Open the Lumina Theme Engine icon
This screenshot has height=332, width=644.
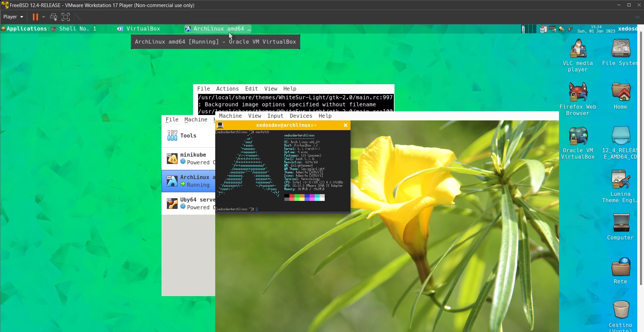(x=620, y=185)
